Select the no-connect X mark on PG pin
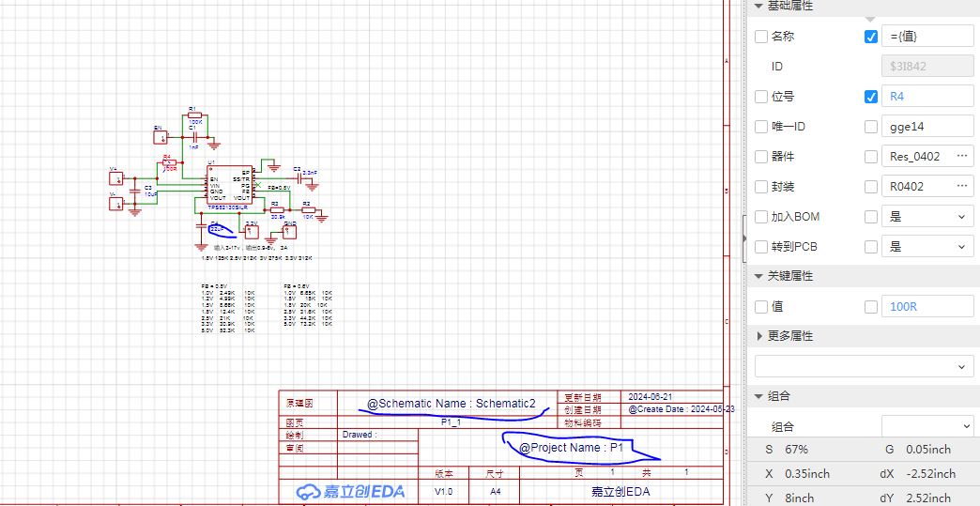 coord(258,185)
